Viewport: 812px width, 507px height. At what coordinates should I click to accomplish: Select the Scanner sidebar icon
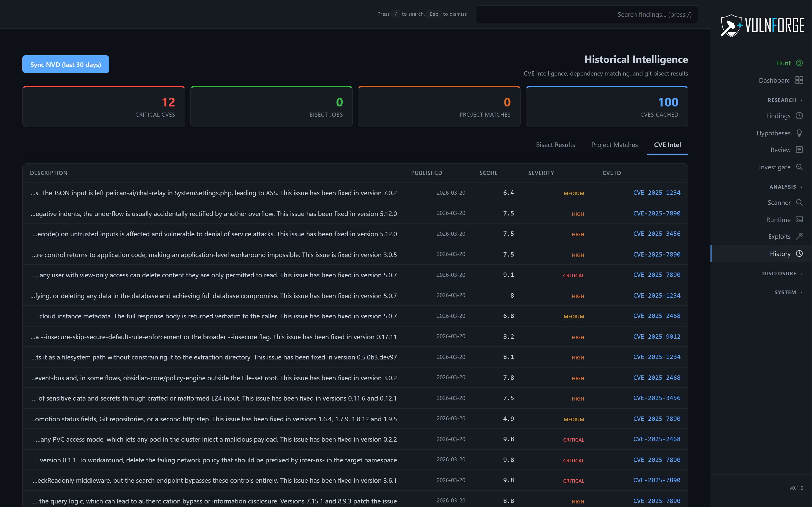coord(800,203)
